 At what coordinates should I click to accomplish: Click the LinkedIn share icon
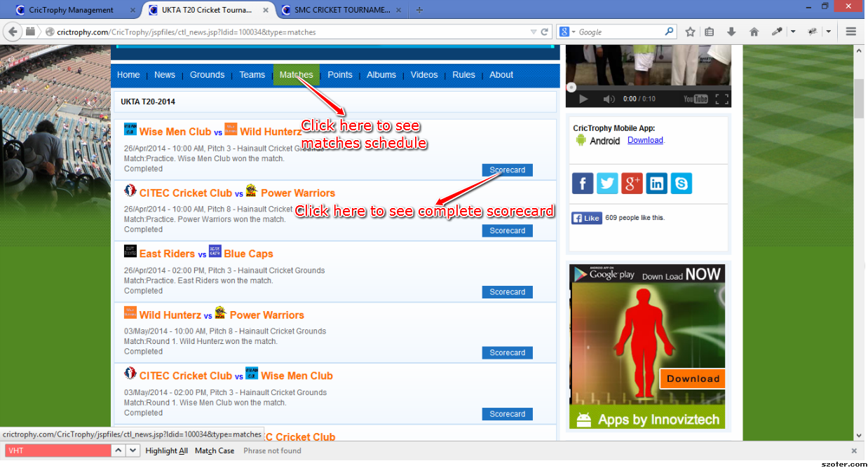pyautogui.click(x=657, y=184)
